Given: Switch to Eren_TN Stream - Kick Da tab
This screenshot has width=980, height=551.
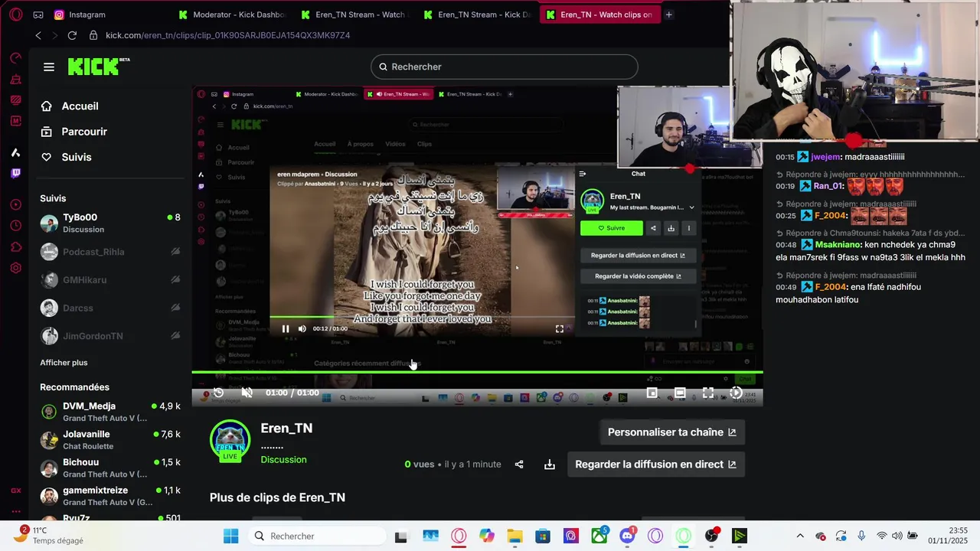Looking at the screenshot, I should [478, 15].
